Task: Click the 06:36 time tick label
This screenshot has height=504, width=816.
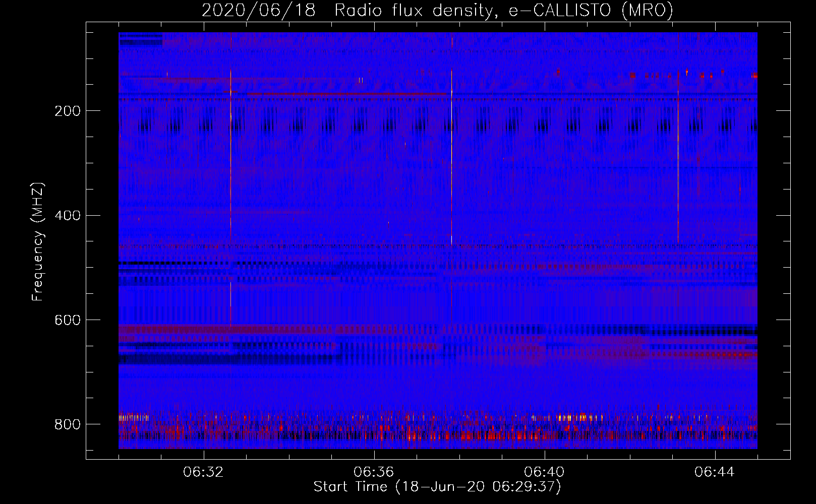Action: (x=374, y=472)
